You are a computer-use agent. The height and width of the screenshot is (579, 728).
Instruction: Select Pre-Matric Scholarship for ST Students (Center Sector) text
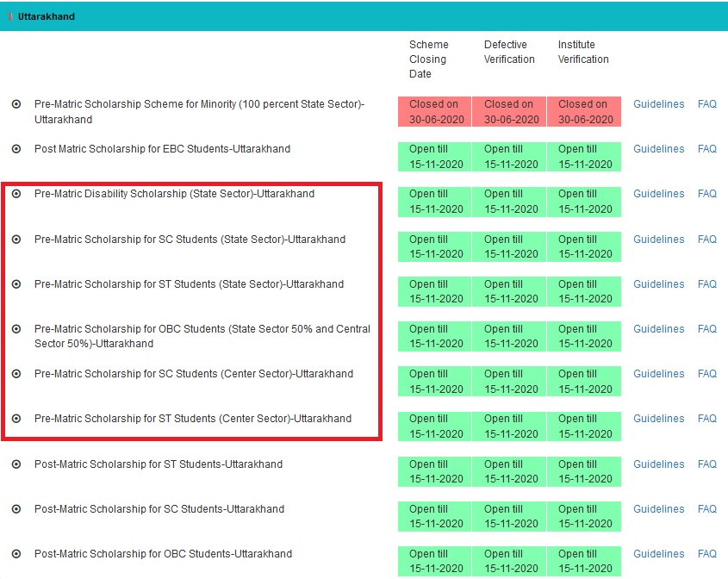pos(193,419)
